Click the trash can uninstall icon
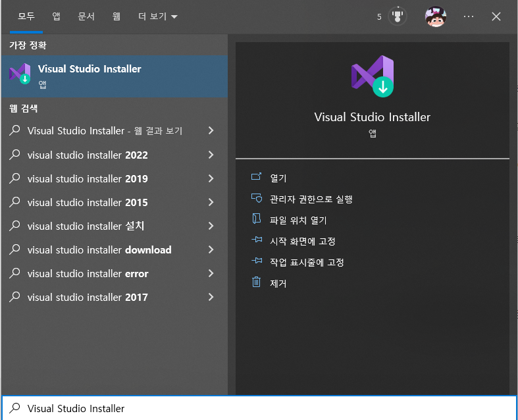518x420 pixels. point(256,282)
